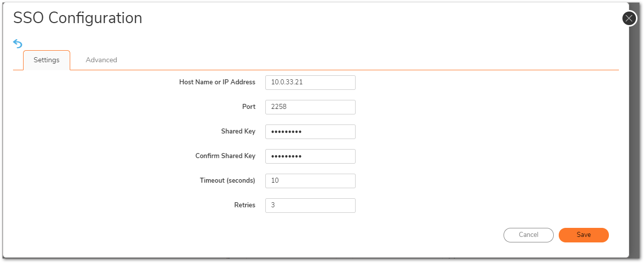Click the 'Port' field label

[x=249, y=107]
